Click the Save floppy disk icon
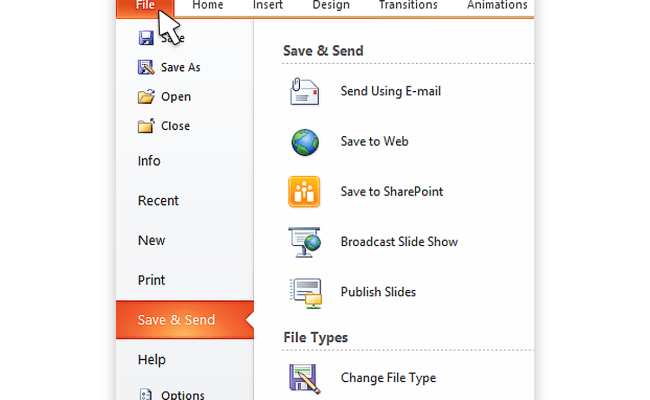The image size is (650, 400). [x=146, y=38]
